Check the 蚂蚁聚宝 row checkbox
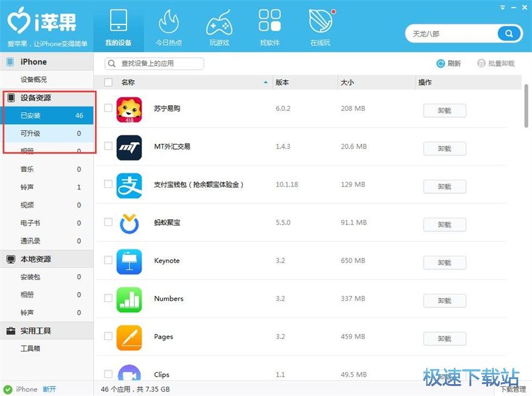 coord(108,222)
